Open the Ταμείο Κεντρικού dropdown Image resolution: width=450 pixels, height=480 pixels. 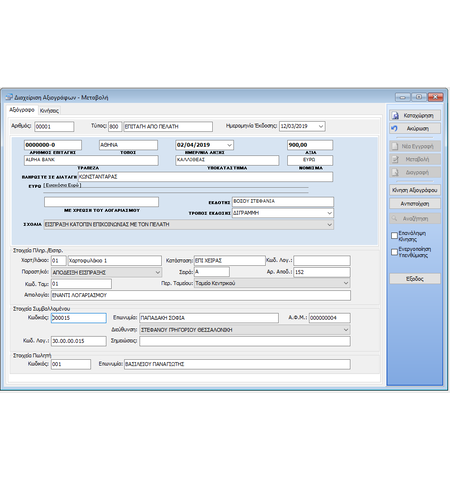tap(346, 283)
